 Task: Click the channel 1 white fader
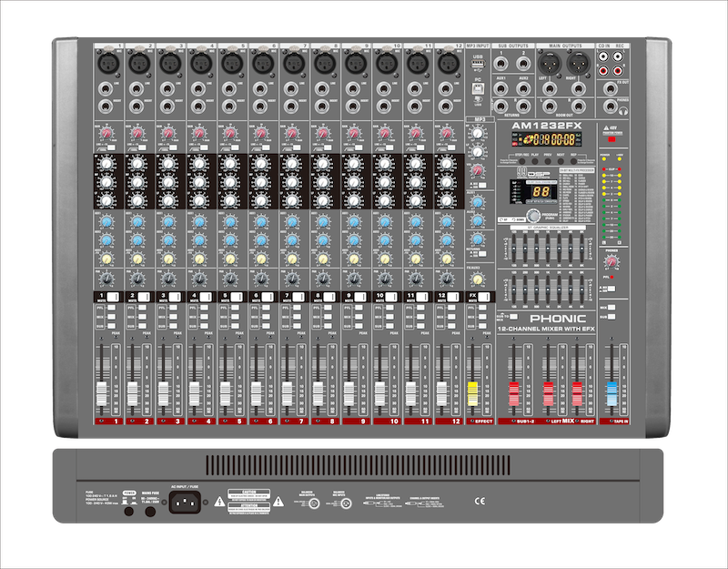pos(102,394)
